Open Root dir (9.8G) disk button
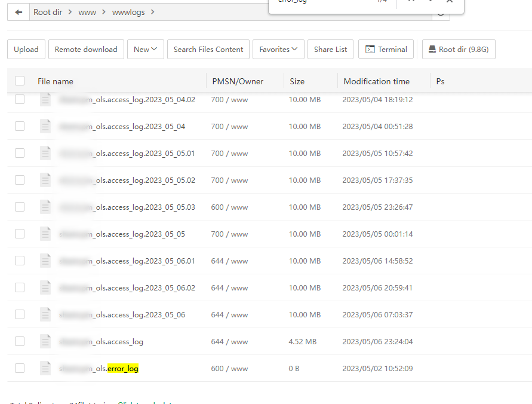 [x=459, y=49]
